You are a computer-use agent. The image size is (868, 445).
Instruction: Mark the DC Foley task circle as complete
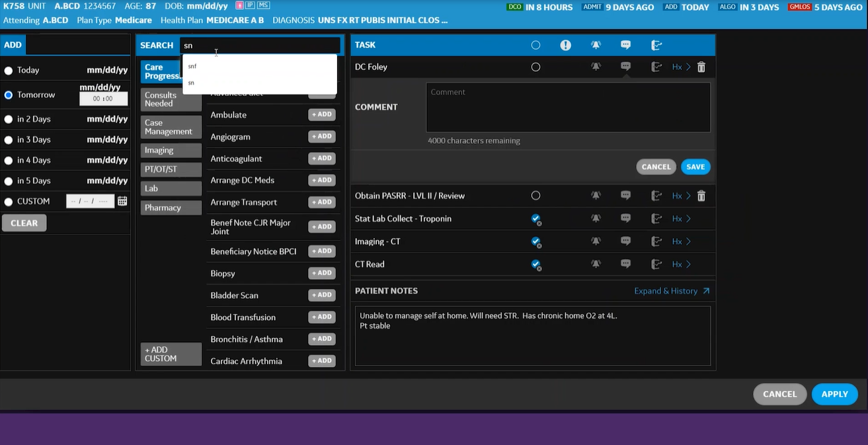(536, 67)
